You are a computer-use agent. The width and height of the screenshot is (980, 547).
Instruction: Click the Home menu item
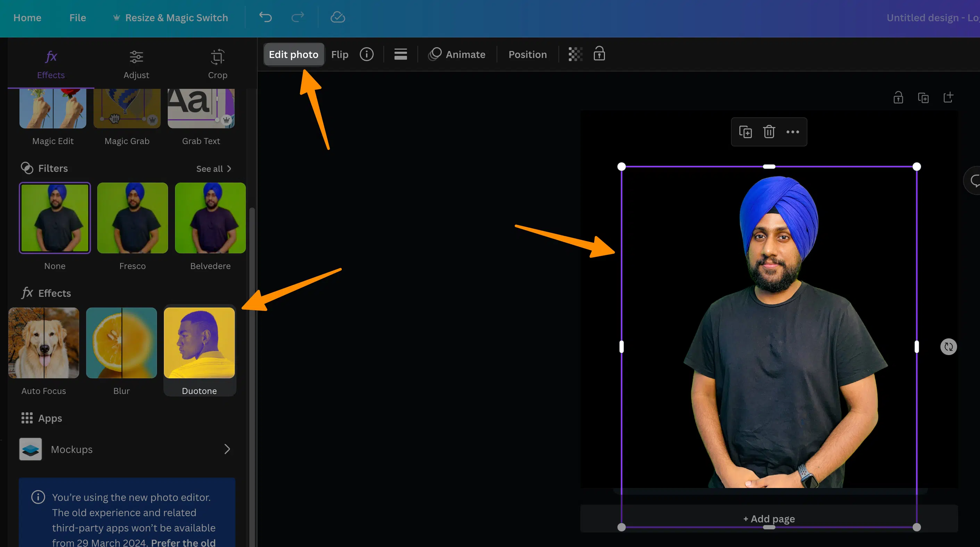[27, 17]
